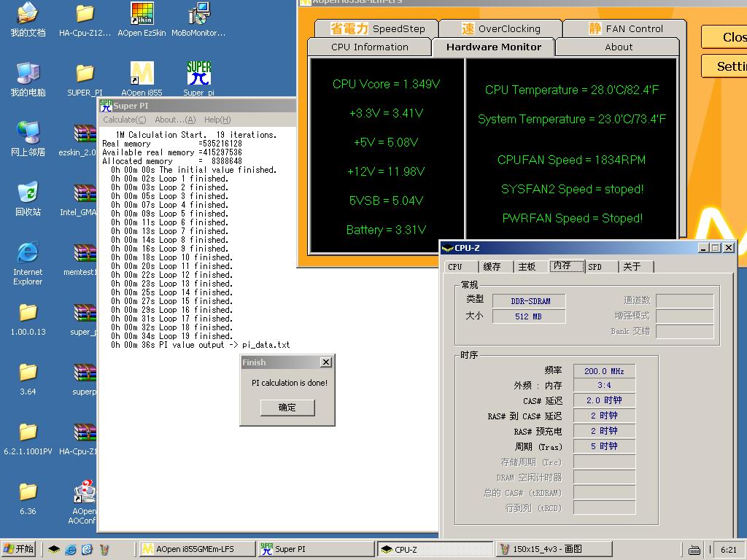Open the 网上邻居 network icon
The width and height of the screenshot is (747, 560).
[x=28, y=139]
